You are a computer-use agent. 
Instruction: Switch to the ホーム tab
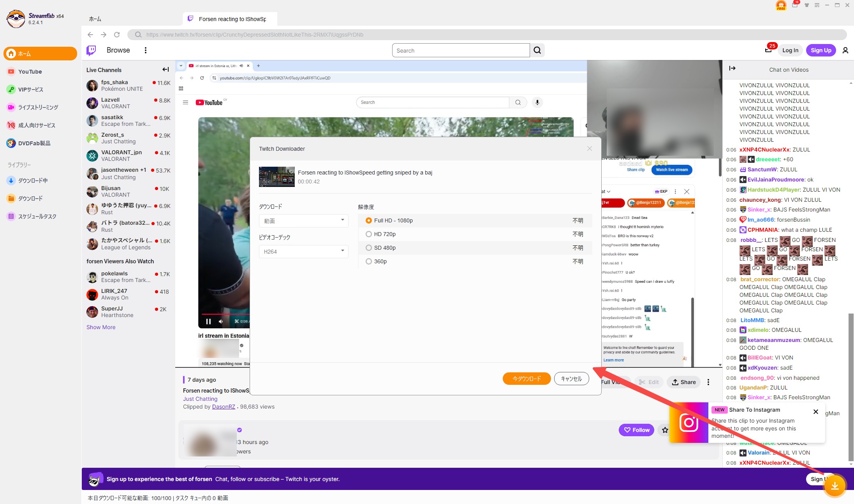coord(95,19)
